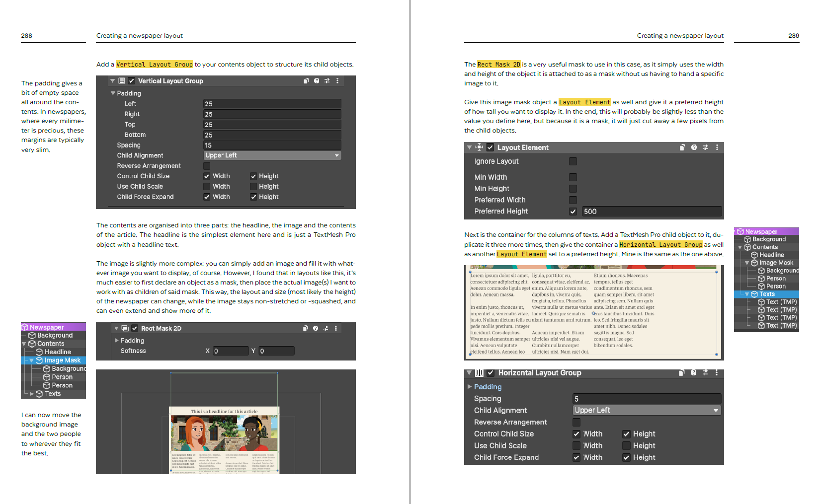The width and height of the screenshot is (820, 504).
Task: Select Newspaper root in right hierarchy
Action: pos(767,231)
